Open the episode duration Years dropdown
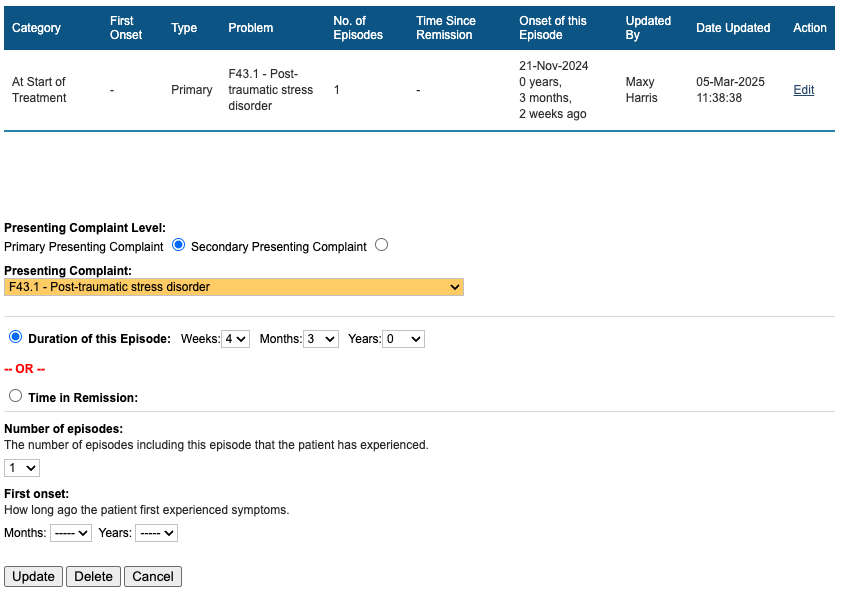 tap(403, 339)
